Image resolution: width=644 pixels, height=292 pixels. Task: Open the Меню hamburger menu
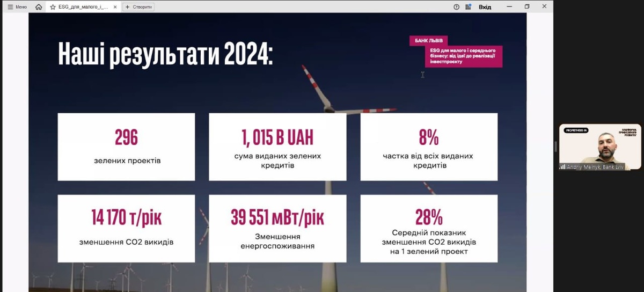pyautogui.click(x=17, y=7)
